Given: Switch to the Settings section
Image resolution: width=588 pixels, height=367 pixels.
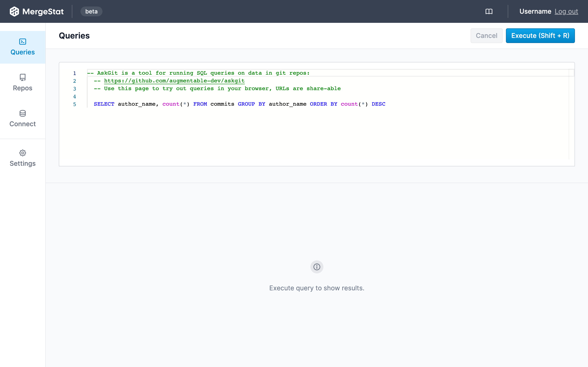Looking at the screenshot, I should (23, 163).
